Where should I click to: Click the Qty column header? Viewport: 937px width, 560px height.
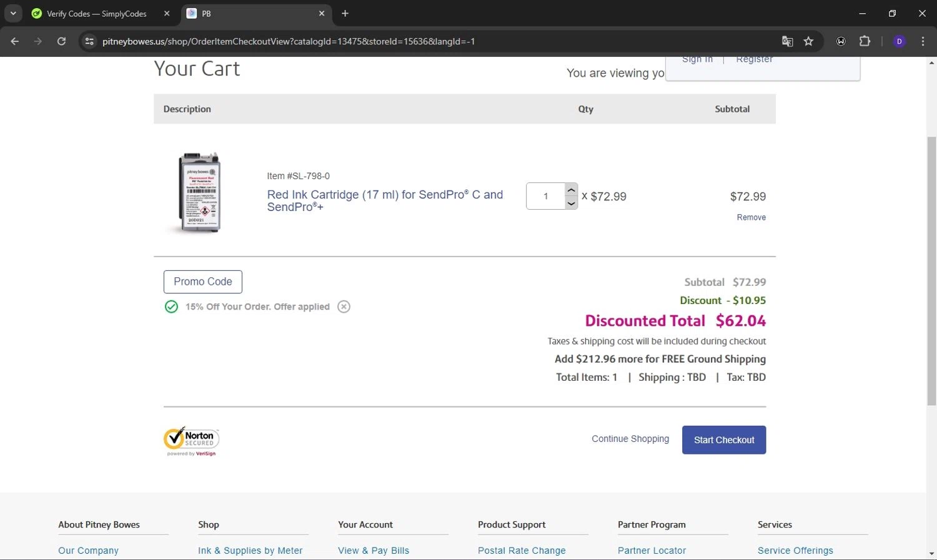[585, 109]
